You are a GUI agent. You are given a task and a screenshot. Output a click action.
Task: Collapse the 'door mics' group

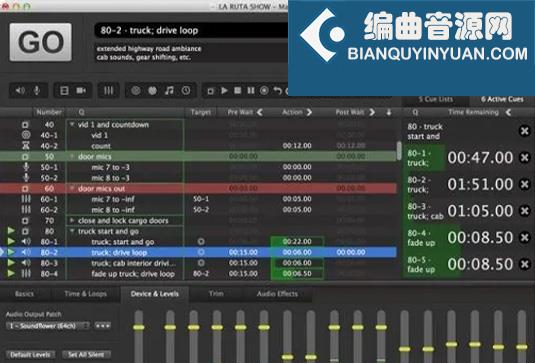(72, 157)
